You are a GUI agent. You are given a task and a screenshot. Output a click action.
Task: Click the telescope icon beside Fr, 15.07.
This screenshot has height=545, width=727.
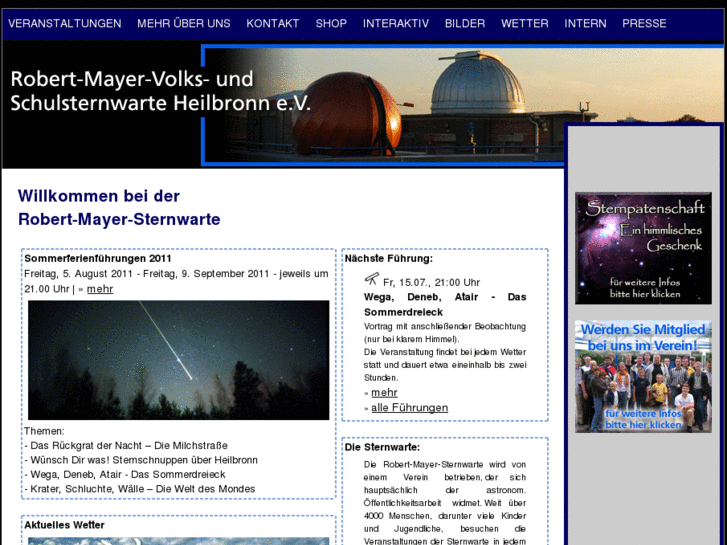pyautogui.click(x=372, y=279)
